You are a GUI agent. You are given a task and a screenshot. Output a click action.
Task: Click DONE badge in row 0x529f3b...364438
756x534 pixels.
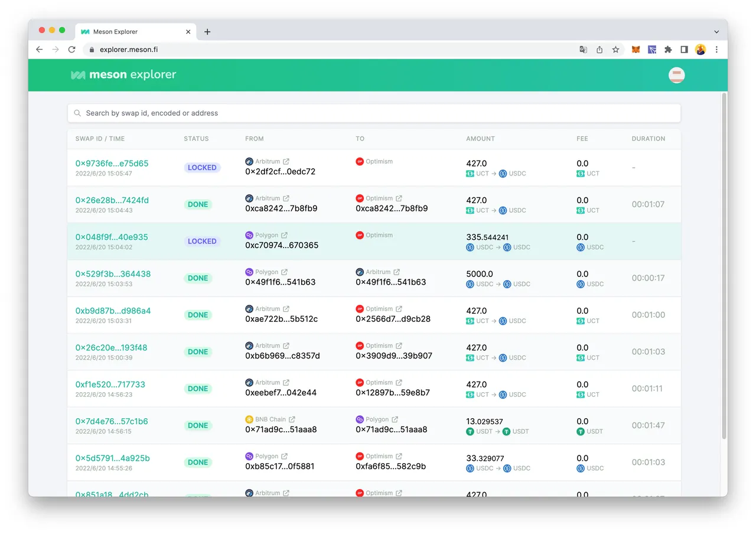(x=198, y=278)
